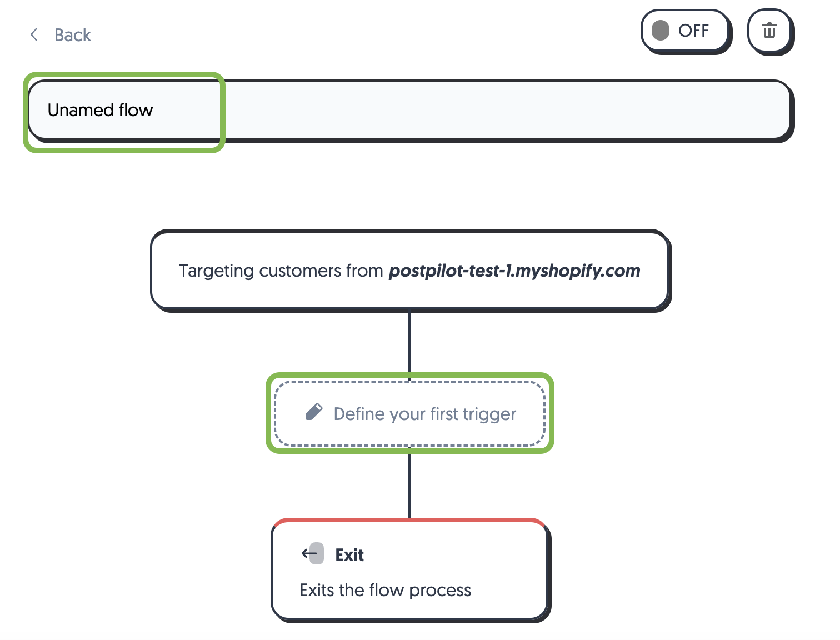This screenshot has height=640, width=840.
Task: Open the postpilot-test-1.myshopify.com targeting node
Action: tap(410, 271)
